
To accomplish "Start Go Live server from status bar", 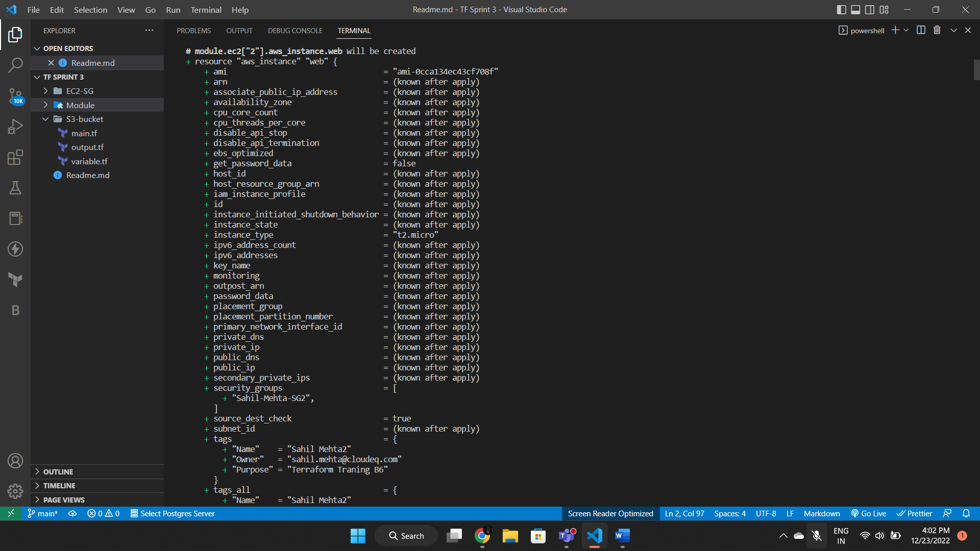I will coord(868,513).
